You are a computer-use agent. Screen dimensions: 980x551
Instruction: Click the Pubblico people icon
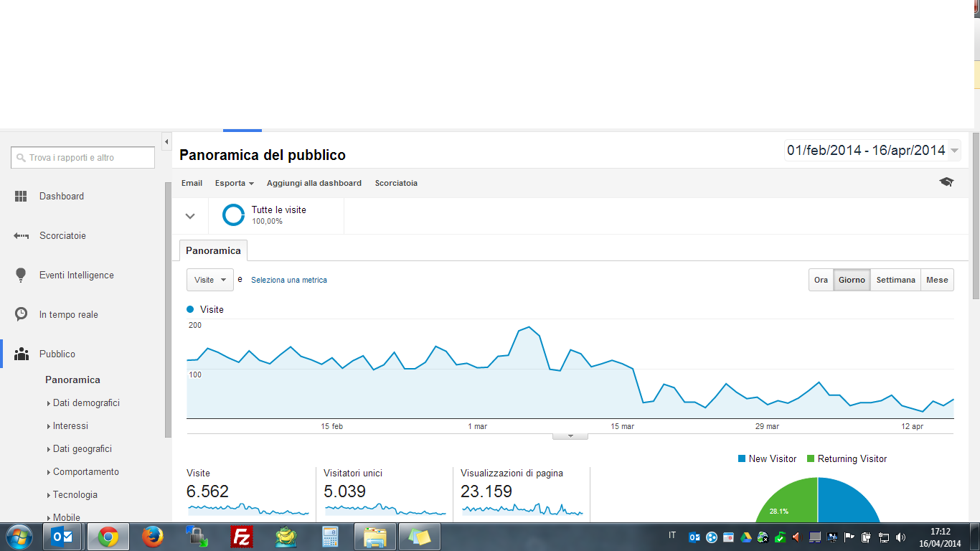21,354
